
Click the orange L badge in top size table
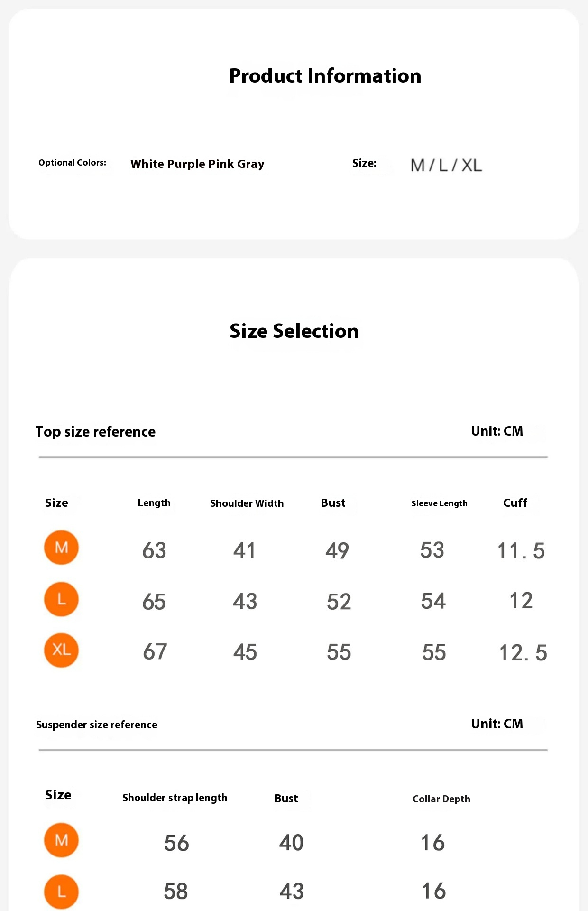click(x=61, y=599)
